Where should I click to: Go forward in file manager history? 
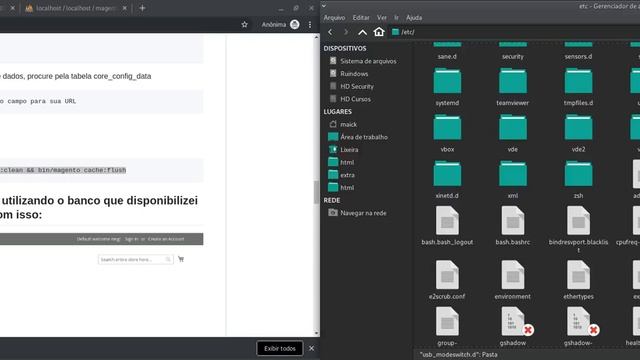[346, 32]
